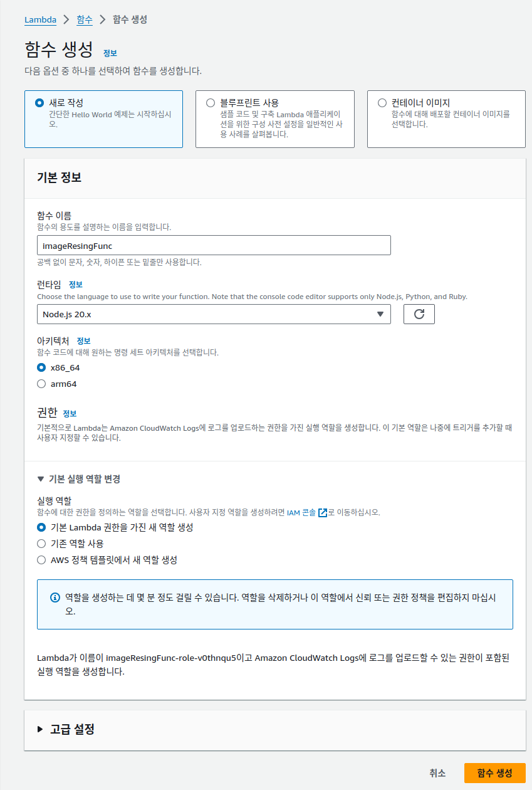
Task: Select the 컨테이너 이미지 option
Action: (381, 103)
